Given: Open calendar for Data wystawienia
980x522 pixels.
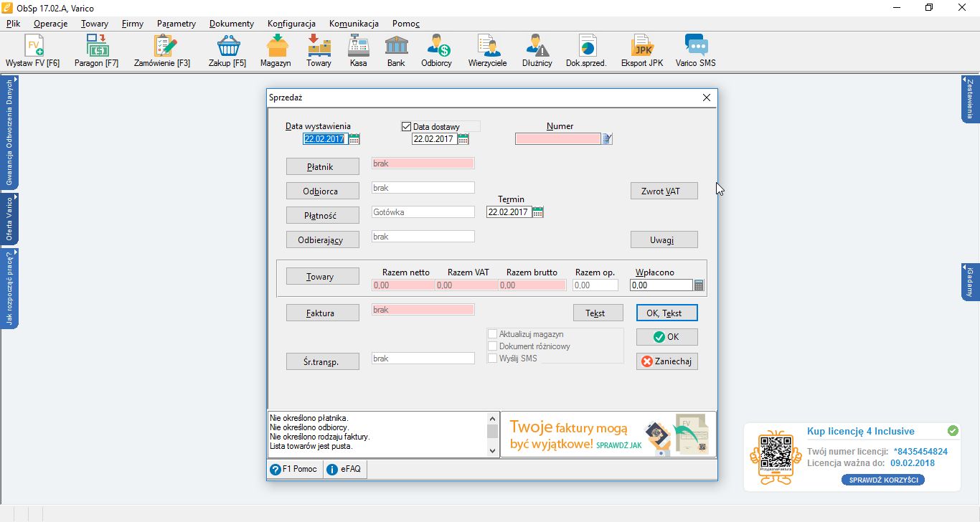Looking at the screenshot, I should [x=354, y=139].
